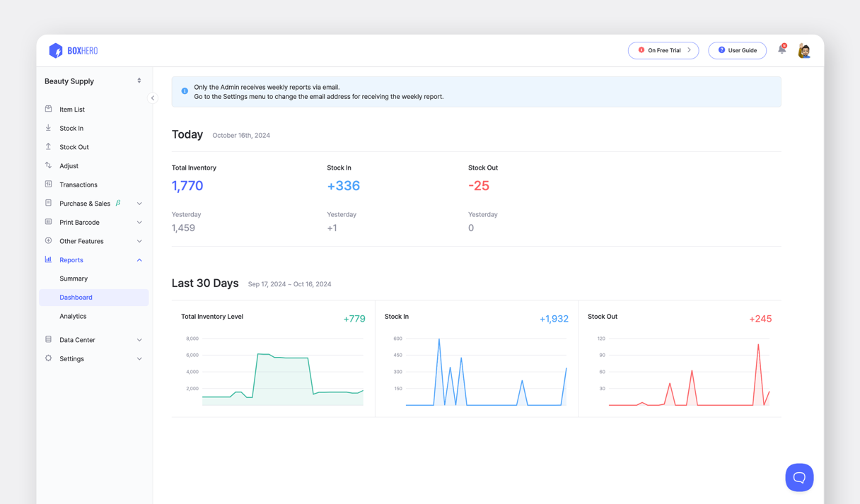Screen dimensions: 860x504
Task: Open notifications via the bell icon
Action: click(x=781, y=49)
